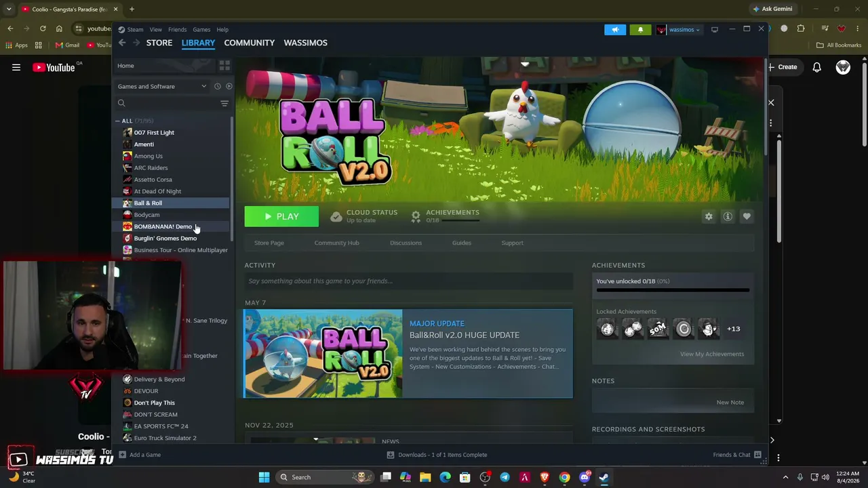Open the Downloads manager
868x488 pixels.
437,455
